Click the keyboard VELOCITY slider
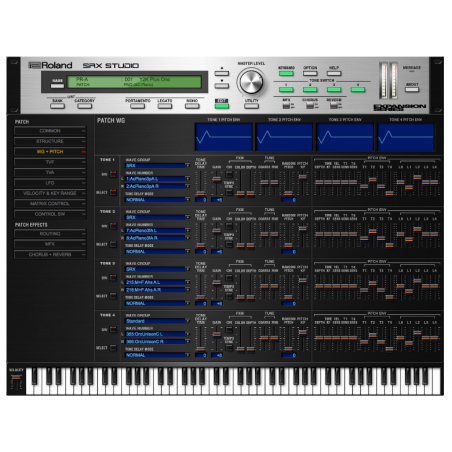The image size is (452, 452). pyautogui.click(x=16, y=377)
